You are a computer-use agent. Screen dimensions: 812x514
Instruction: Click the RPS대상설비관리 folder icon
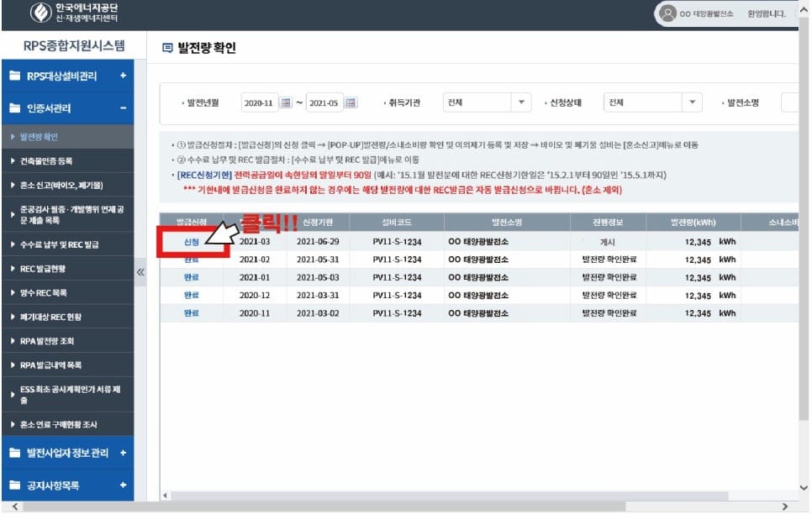click(16, 76)
